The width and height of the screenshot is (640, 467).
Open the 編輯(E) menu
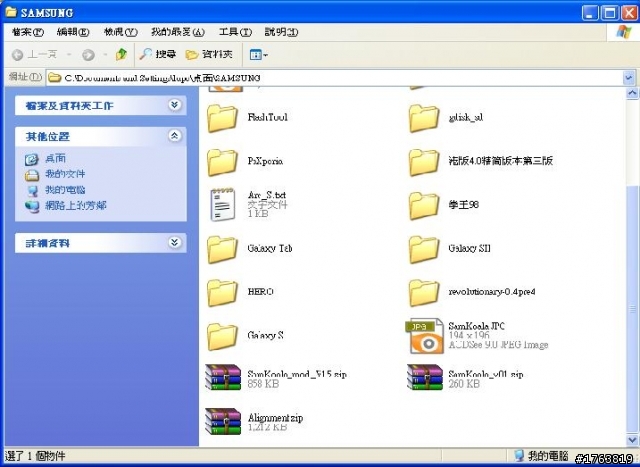tap(73, 32)
